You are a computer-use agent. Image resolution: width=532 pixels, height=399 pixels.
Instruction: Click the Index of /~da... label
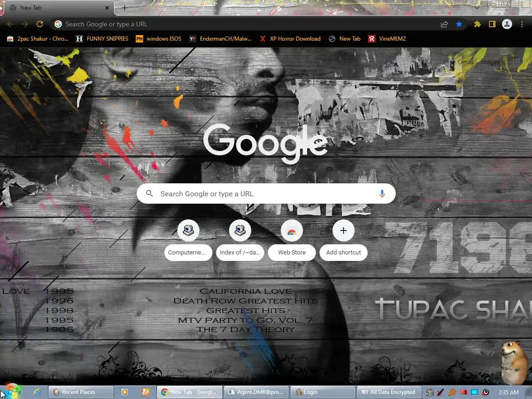point(240,253)
